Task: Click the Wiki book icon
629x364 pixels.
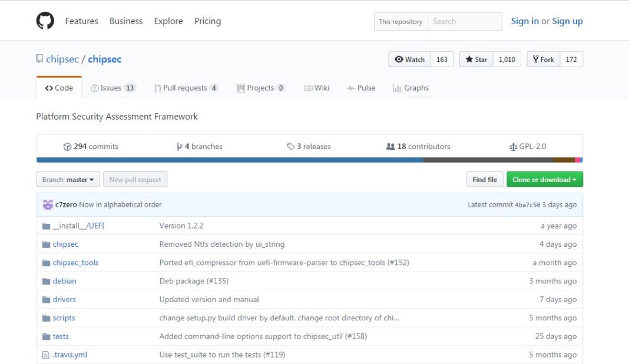Action: coord(308,88)
